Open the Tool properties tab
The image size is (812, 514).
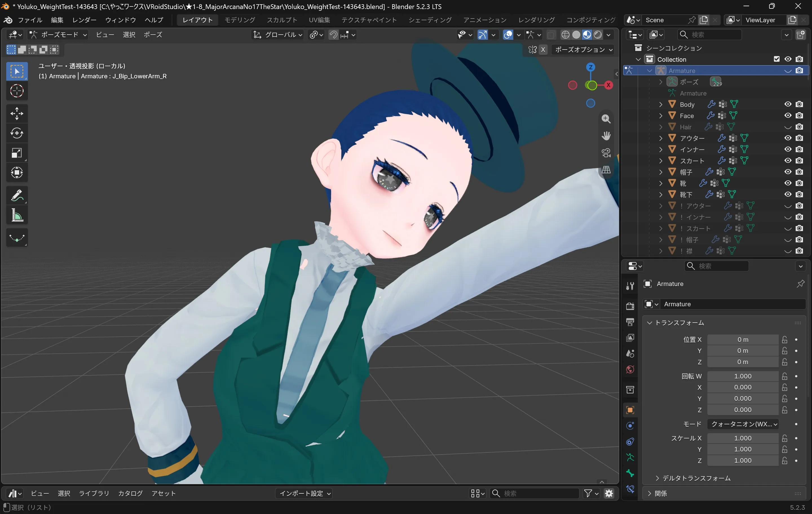click(x=630, y=286)
